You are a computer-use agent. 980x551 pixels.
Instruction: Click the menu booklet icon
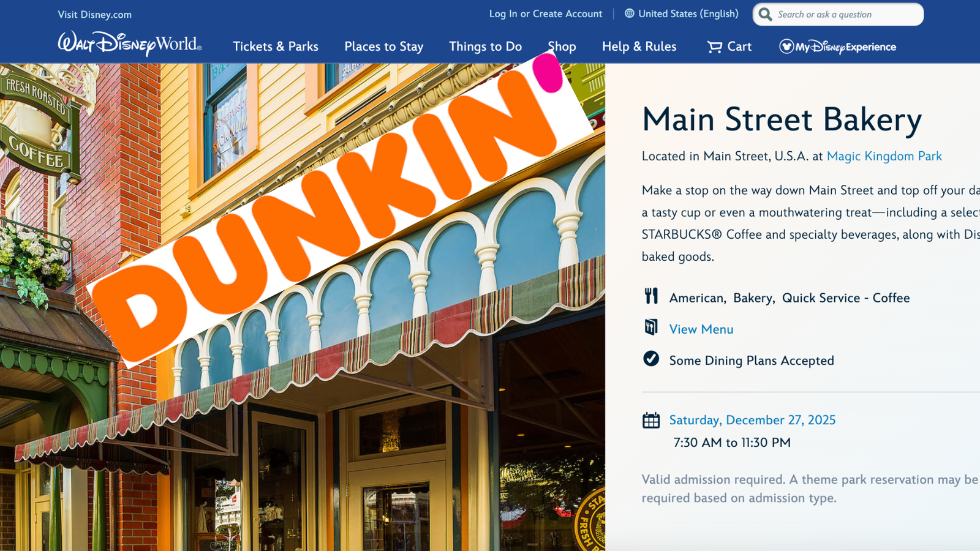[651, 328]
